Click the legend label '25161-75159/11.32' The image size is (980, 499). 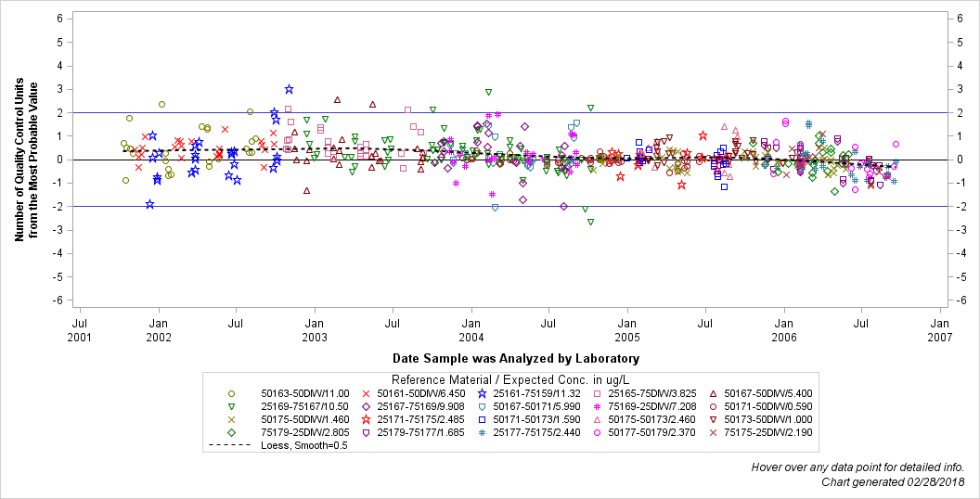tap(537, 393)
